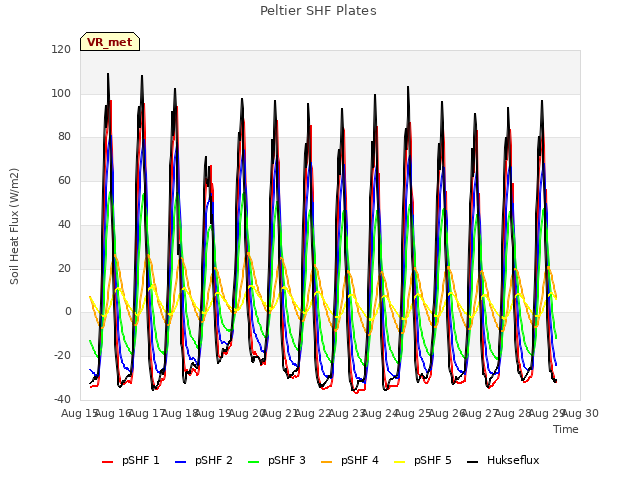
Task: Click the Aug 30 x-axis label
Action: click(x=580, y=413)
